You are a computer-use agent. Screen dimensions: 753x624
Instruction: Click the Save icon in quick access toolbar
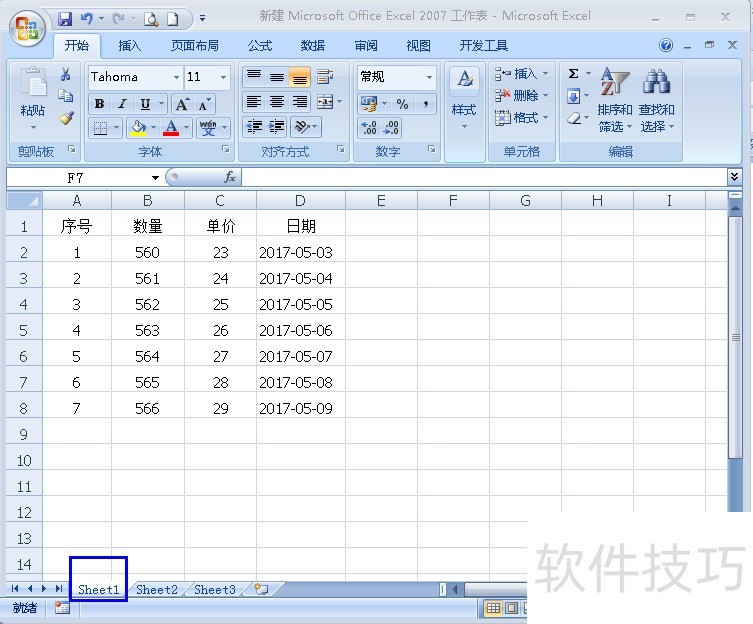coord(65,18)
